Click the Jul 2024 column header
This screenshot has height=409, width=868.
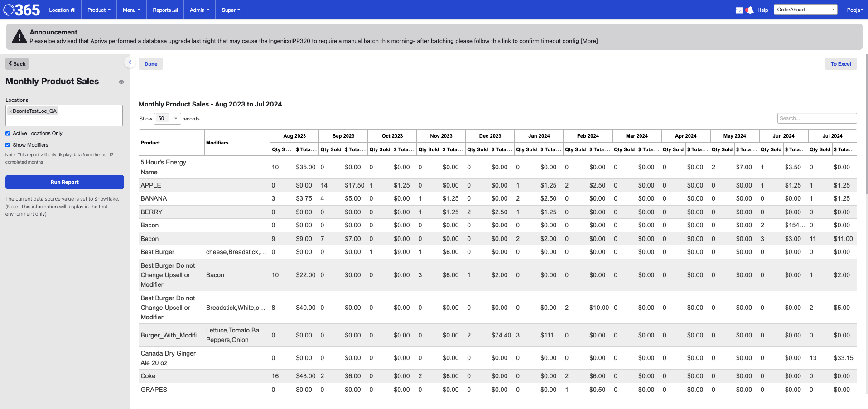(833, 136)
